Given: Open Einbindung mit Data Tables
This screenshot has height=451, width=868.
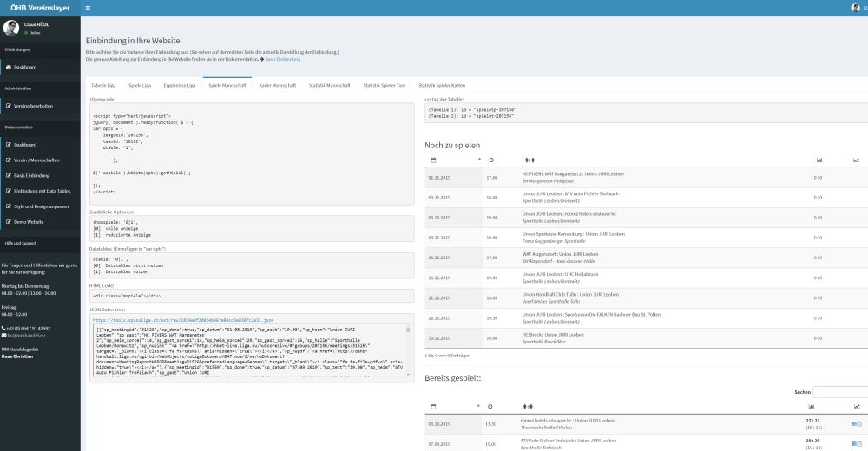Looking at the screenshot, I should tap(40, 191).
